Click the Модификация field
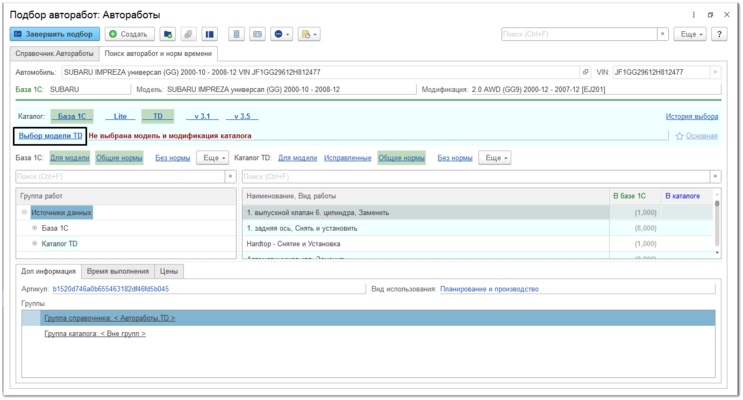The image size is (743, 400). (596, 89)
